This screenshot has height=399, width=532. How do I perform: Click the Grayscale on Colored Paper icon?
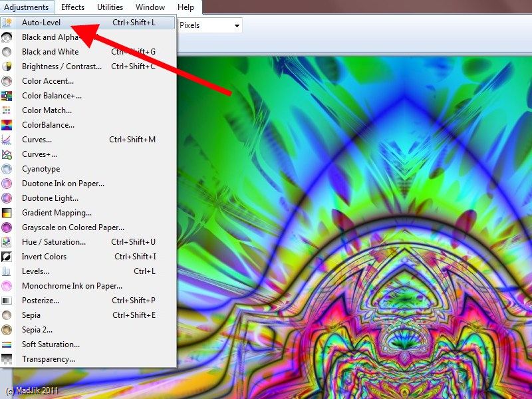coord(7,227)
